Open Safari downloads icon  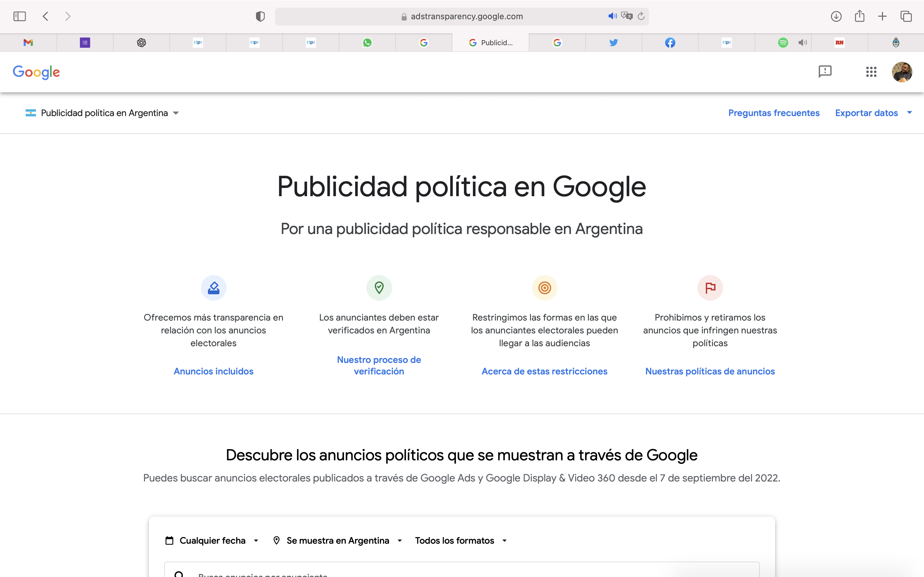[836, 16]
